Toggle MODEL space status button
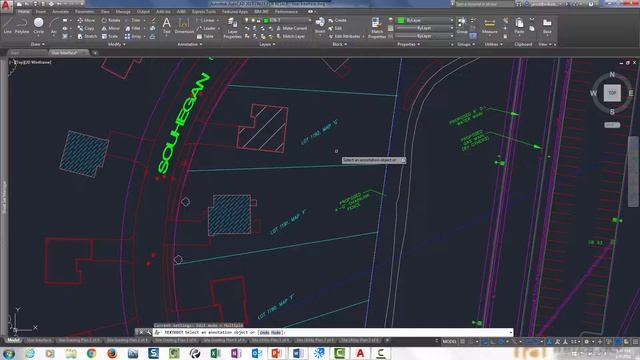This screenshot has height=360, width=640. (x=449, y=341)
